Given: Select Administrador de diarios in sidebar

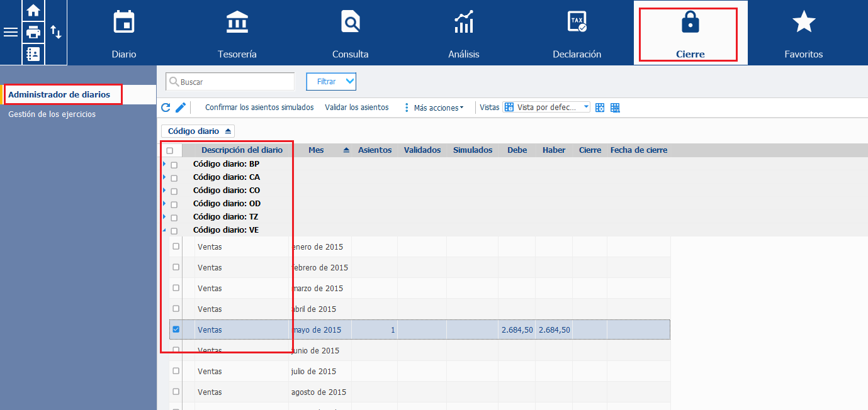Looking at the screenshot, I should point(59,94).
